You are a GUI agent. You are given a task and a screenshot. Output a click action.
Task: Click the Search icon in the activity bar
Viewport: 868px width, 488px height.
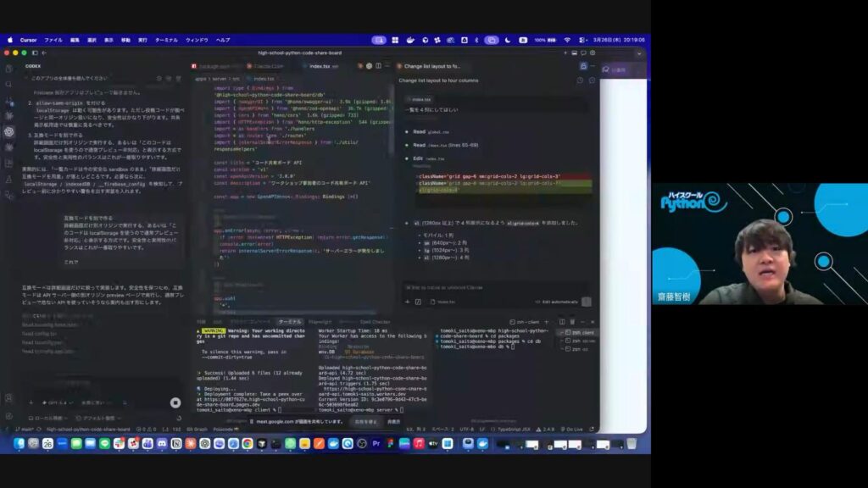pos(8,84)
